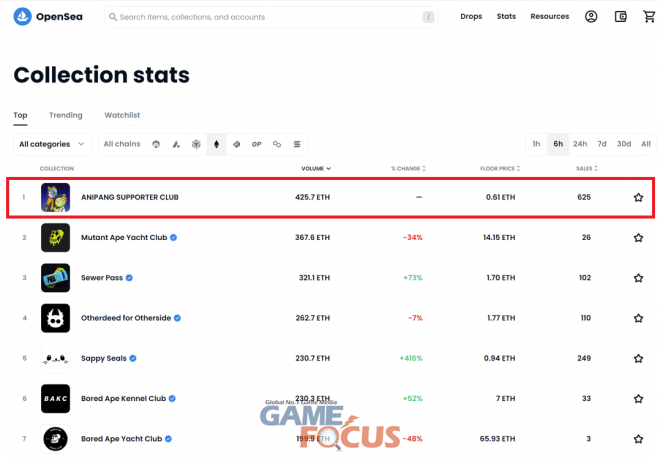Select the Ethereum chain filter icon
This screenshot has height=461, width=660.
click(216, 144)
